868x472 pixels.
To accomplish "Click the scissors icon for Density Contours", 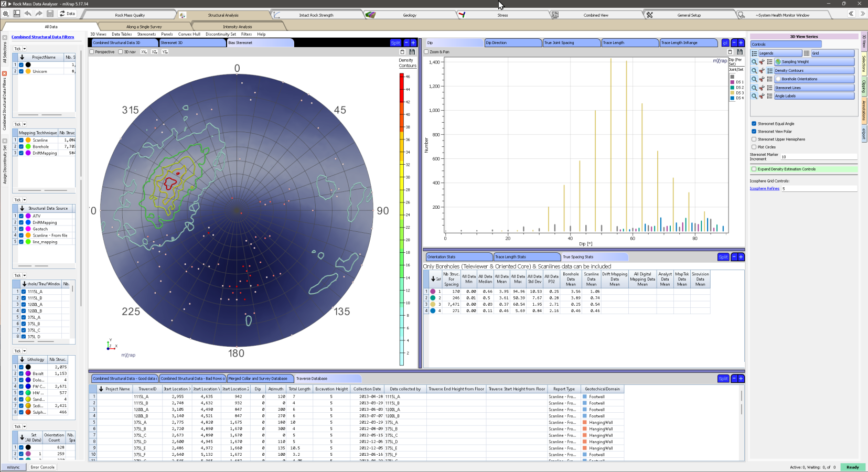I will pos(762,70).
